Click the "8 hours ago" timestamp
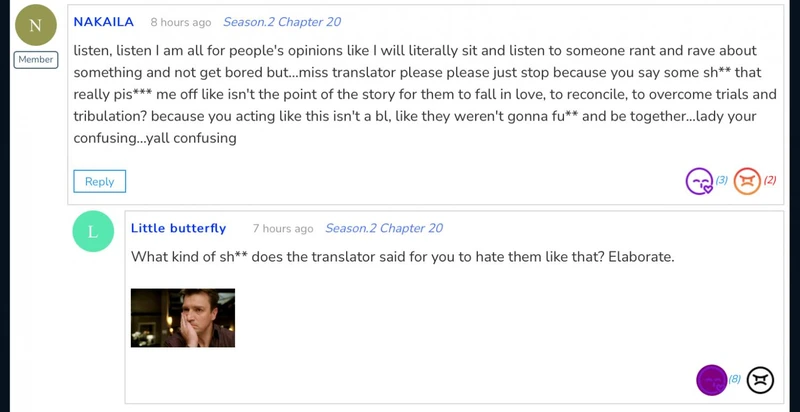This screenshot has height=412, width=800. 180,22
